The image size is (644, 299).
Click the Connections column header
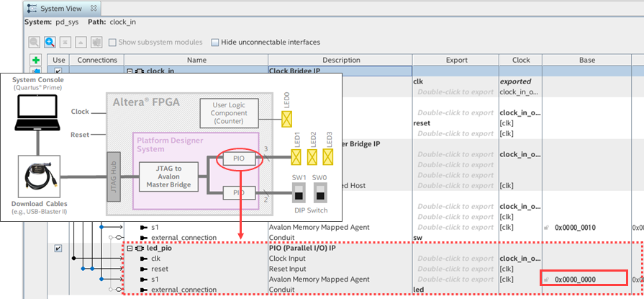click(96, 60)
